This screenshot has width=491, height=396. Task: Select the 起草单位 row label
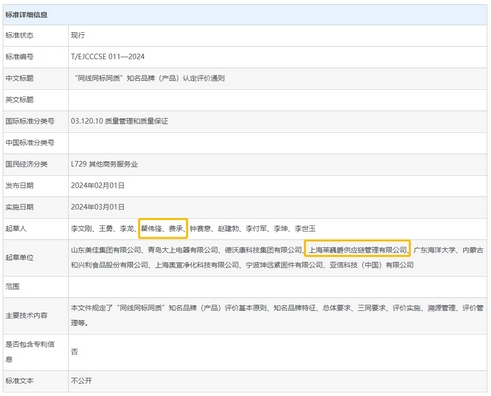click(x=19, y=258)
